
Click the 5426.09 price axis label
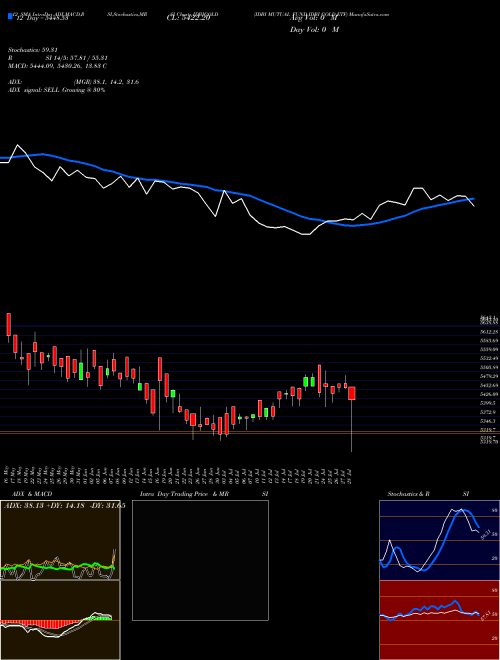(x=489, y=394)
